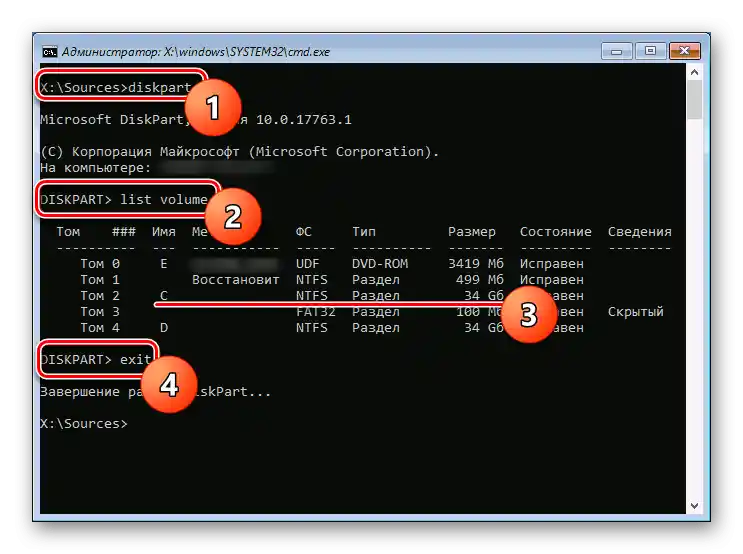Close the Administrator cmd.exe window
The image size is (743, 554).
pyautogui.click(x=685, y=51)
